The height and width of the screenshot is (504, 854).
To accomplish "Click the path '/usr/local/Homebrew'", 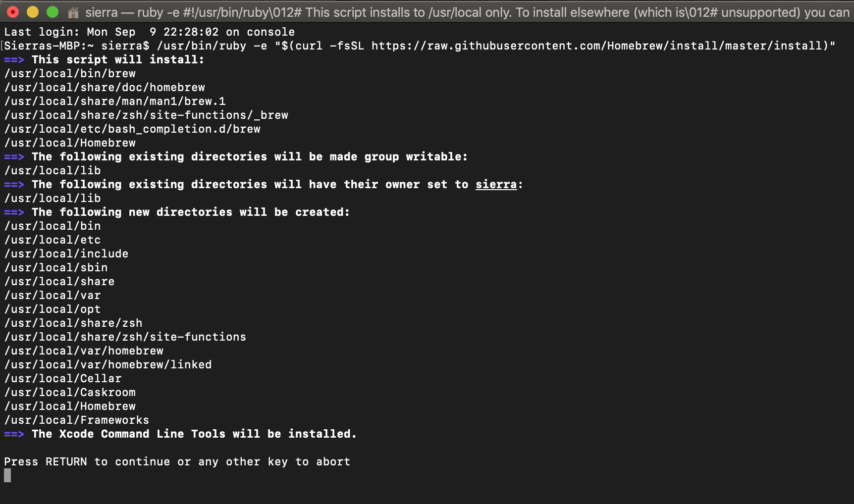I will pos(69,143).
